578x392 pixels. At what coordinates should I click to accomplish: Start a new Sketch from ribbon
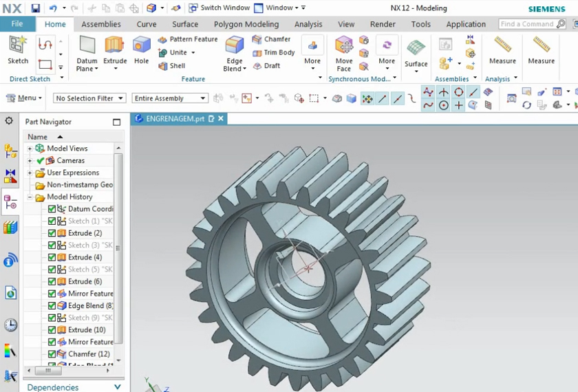pos(18,46)
